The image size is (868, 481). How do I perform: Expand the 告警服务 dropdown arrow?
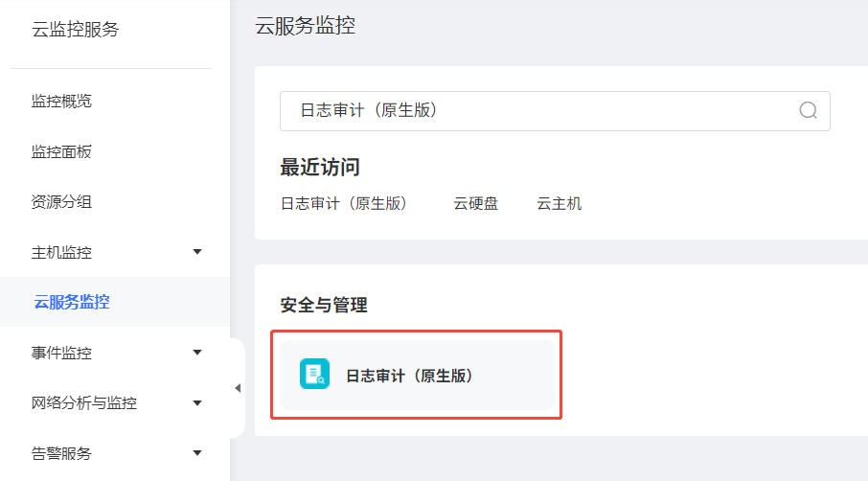tap(197, 453)
